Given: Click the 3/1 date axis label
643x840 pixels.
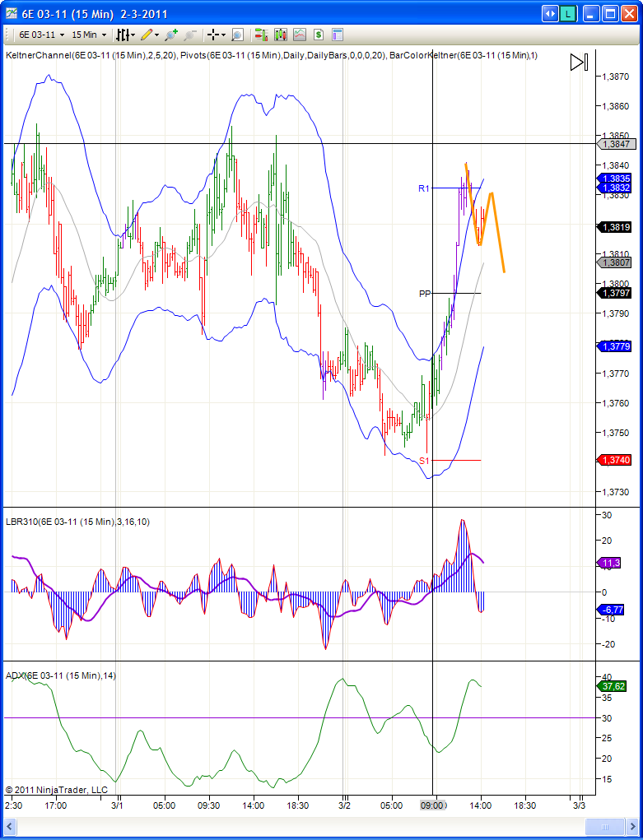Looking at the screenshot, I should (x=118, y=805).
